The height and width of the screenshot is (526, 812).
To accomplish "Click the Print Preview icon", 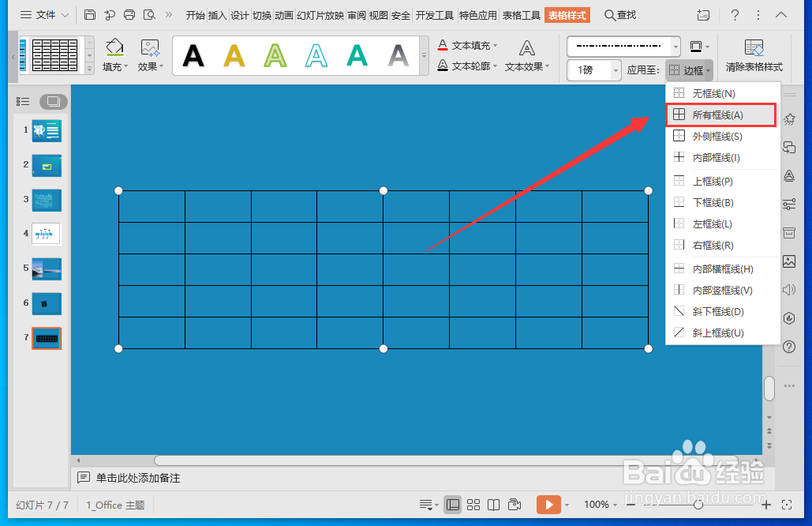I will pos(149,14).
